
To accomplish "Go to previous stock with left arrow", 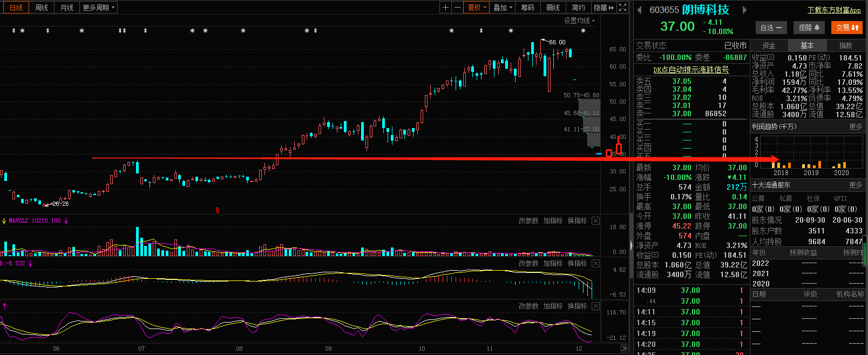I will [640, 10].
